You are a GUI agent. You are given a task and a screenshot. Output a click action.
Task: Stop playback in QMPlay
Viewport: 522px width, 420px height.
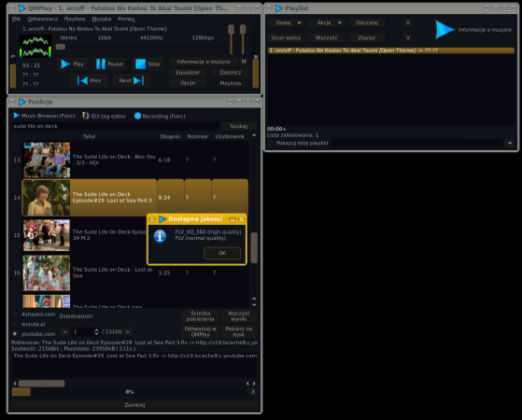148,63
